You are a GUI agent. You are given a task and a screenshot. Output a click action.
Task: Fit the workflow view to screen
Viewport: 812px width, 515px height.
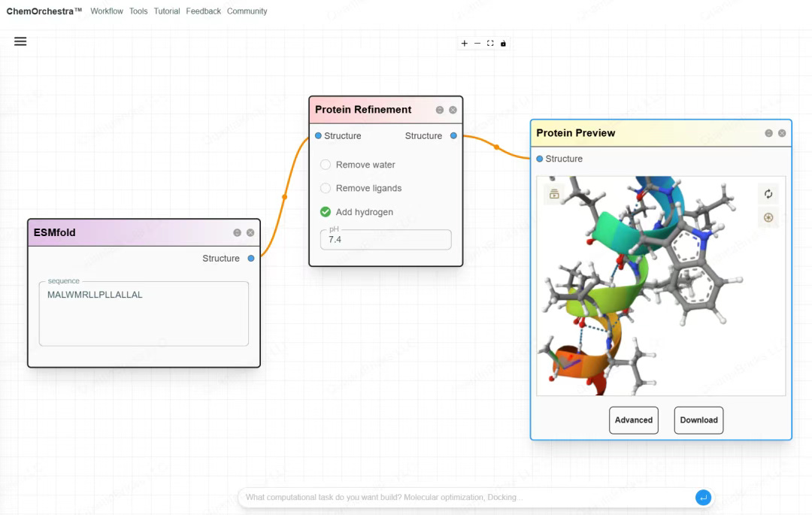[490, 44]
